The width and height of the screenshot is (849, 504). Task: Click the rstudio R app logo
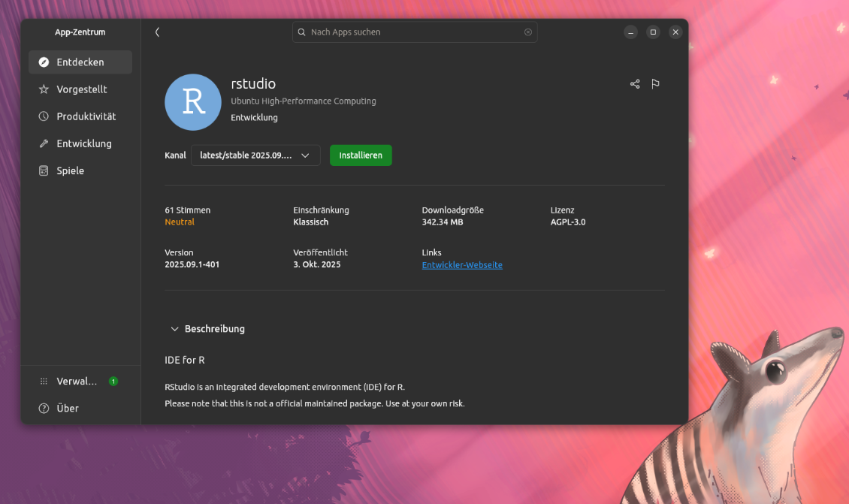[193, 102]
